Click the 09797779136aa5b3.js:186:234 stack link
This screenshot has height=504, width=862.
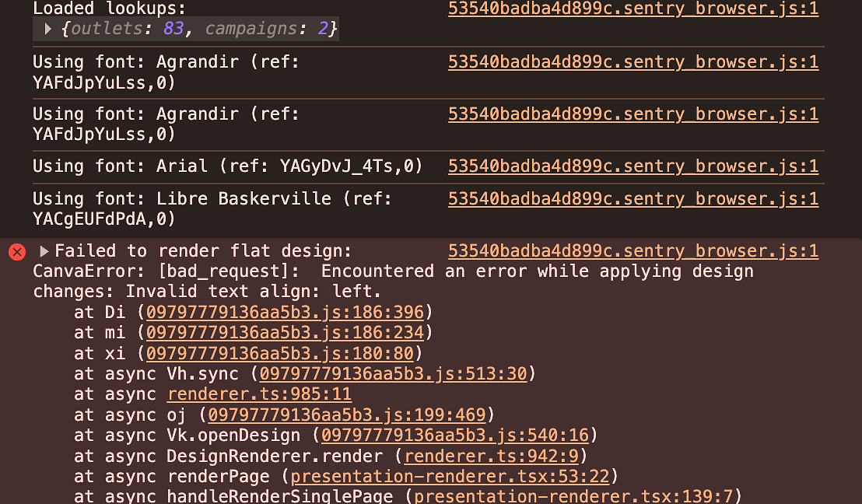(285, 333)
